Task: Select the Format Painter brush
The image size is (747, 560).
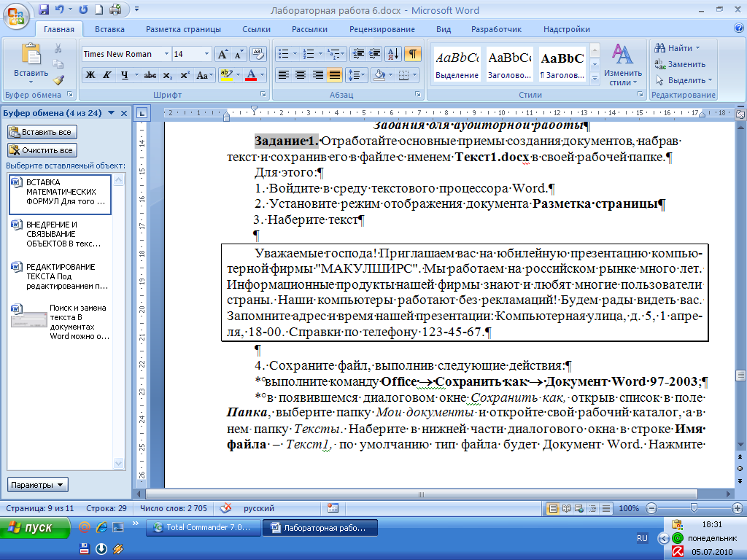Action: pos(58,79)
